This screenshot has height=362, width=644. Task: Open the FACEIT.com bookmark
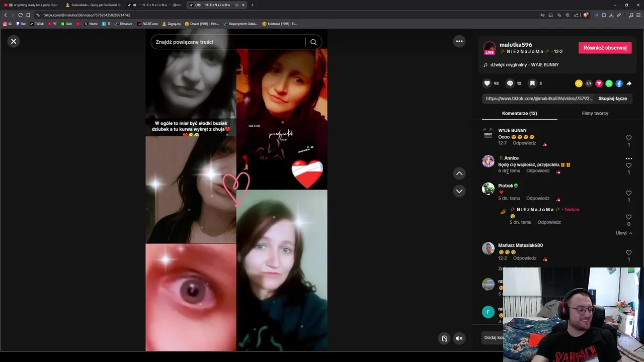(147, 24)
